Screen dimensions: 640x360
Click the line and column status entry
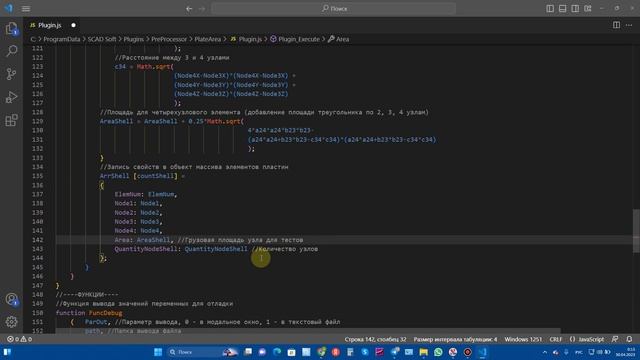click(x=376, y=339)
